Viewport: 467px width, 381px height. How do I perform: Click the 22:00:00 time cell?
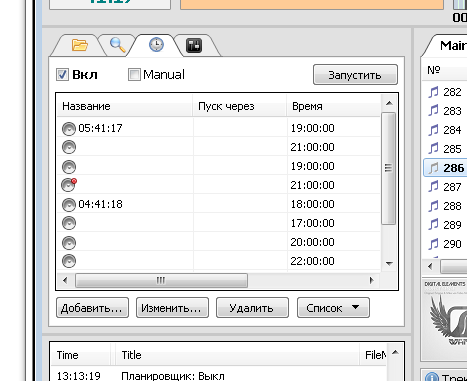[312, 261]
